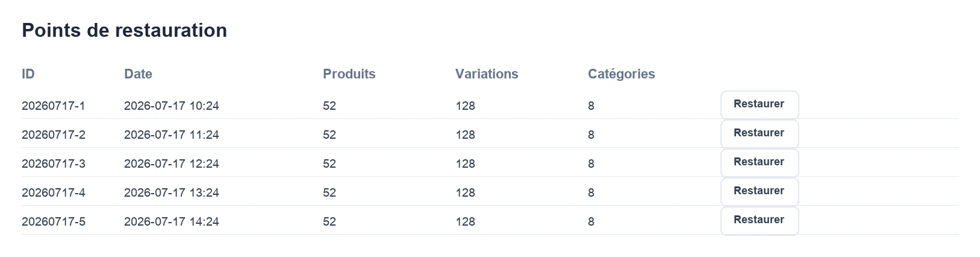
Task: Click the Catégories column header
Action: pos(622,74)
